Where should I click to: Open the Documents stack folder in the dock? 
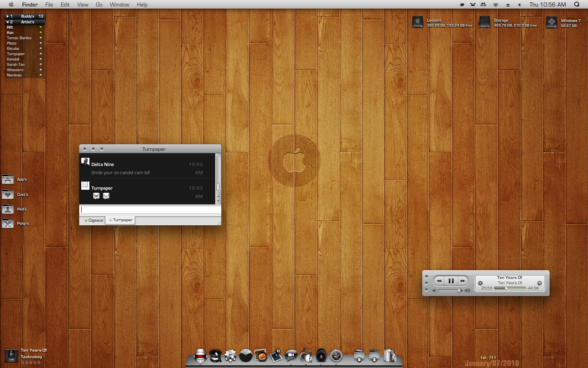coord(359,356)
